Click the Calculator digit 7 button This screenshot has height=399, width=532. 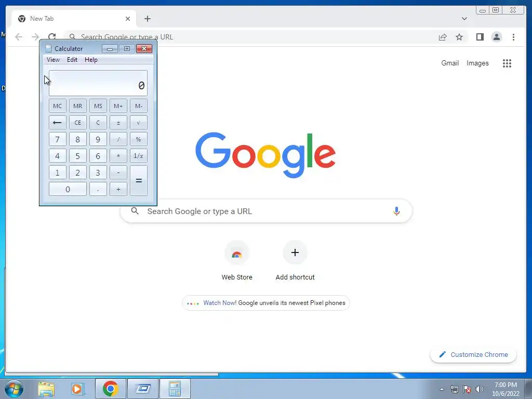click(57, 139)
